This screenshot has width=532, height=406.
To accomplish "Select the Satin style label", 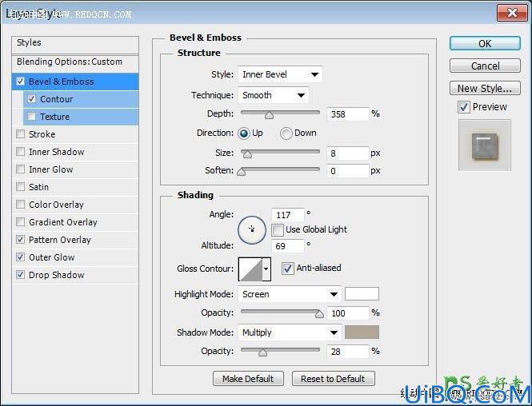I will pos(38,187).
